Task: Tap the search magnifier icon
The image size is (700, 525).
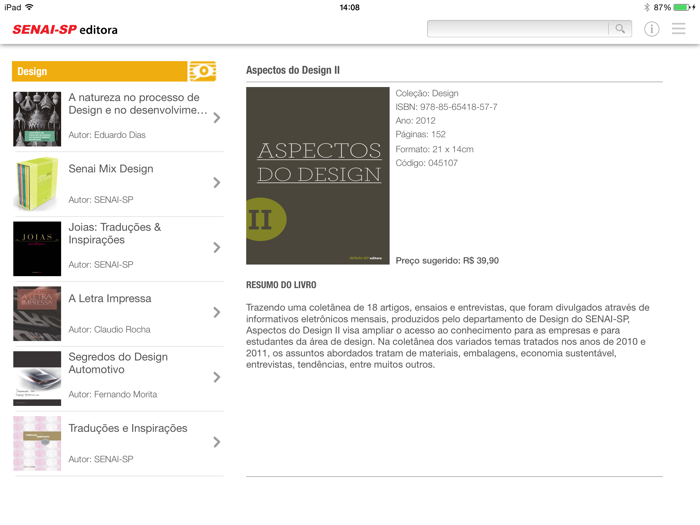Action: (620, 29)
